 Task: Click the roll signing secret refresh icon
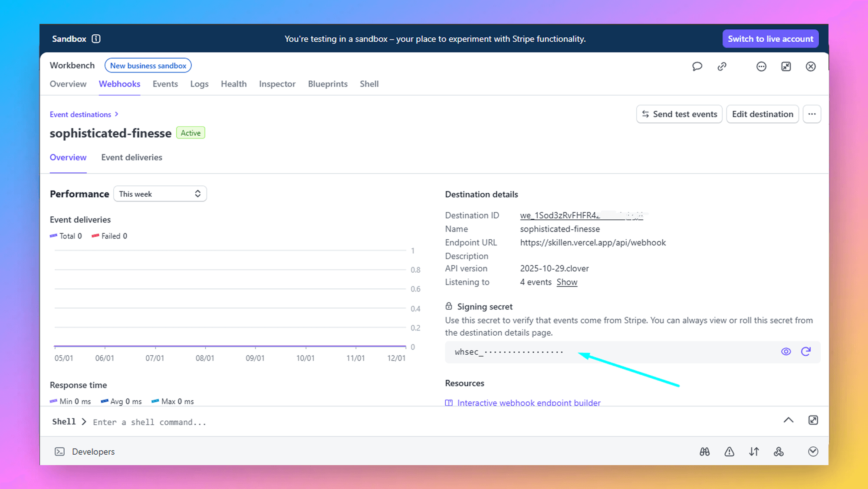click(806, 352)
